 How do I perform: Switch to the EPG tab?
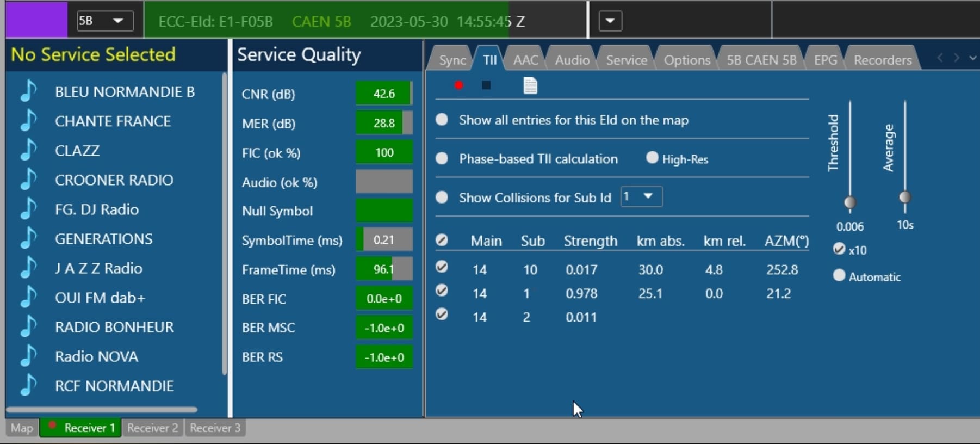click(x=825, y=60)
